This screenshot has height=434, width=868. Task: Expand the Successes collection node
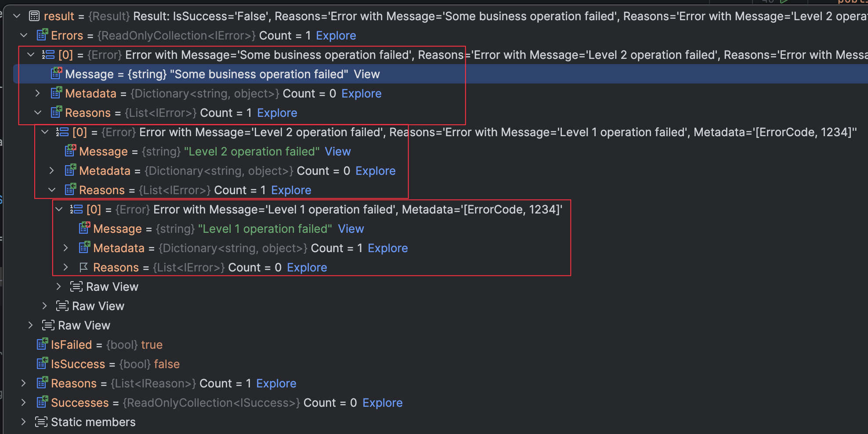(x=24, y=402)
